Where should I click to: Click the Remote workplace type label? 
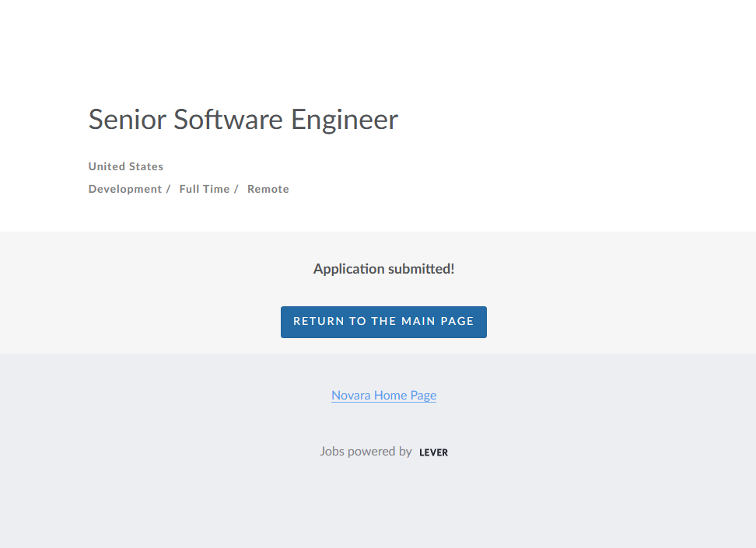tap(268, 189)
